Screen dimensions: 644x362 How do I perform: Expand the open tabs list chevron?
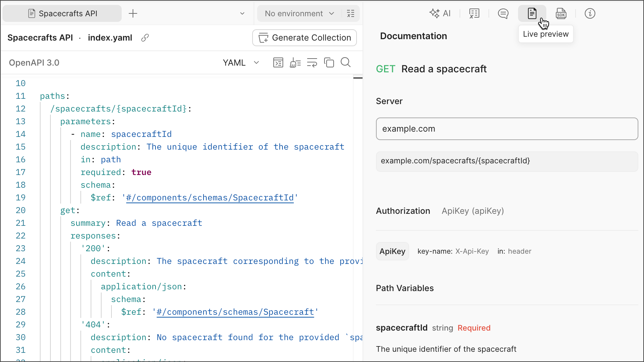[242, 13]
